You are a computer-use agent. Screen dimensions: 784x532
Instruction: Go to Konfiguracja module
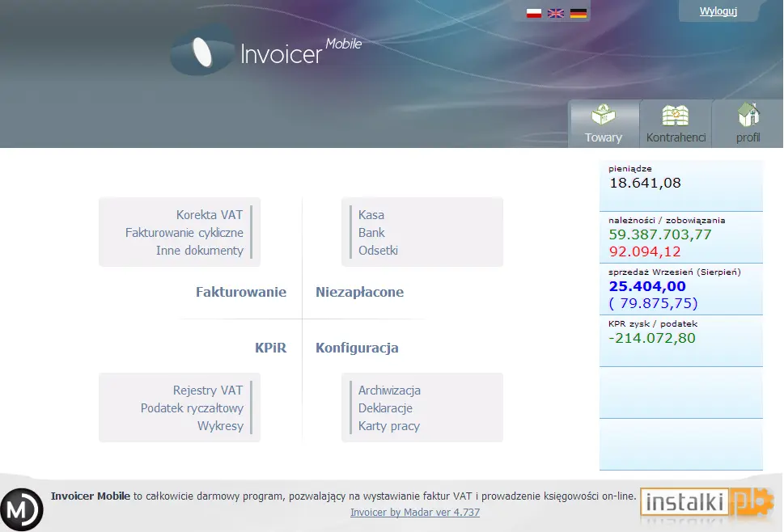(357, 348)
